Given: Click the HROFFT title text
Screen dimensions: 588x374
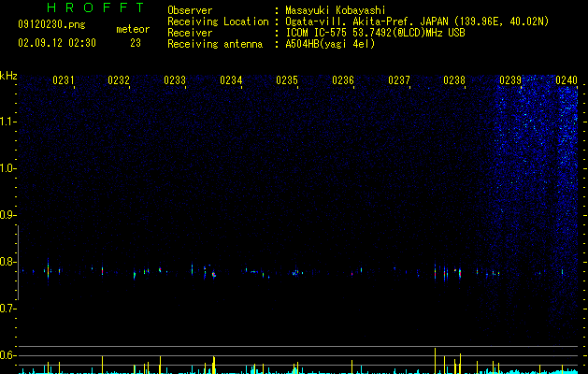Looking at the screenshot, I should pos(96,7).
